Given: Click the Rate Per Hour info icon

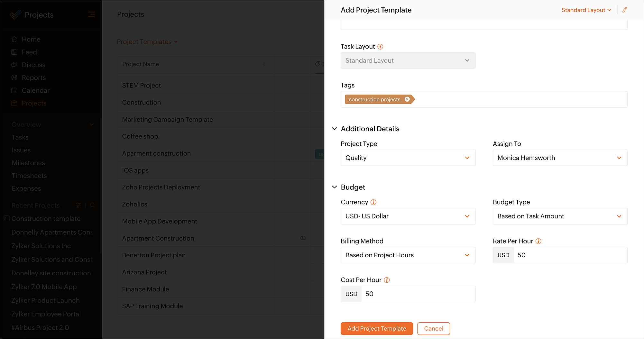Looking at the screenshot, I should tap(538, 241).
